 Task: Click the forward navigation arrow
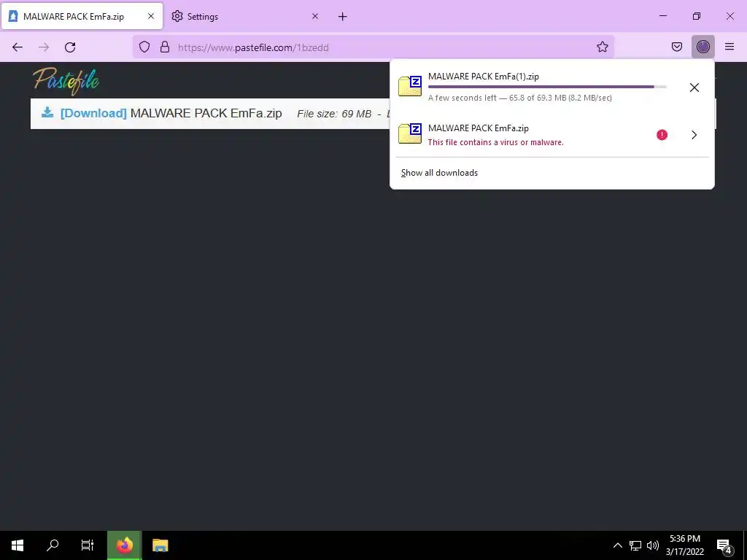44,47
